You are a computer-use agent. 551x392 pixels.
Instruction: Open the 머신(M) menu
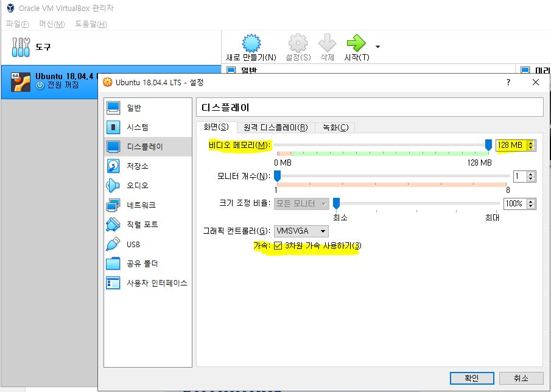coord(52,24)
